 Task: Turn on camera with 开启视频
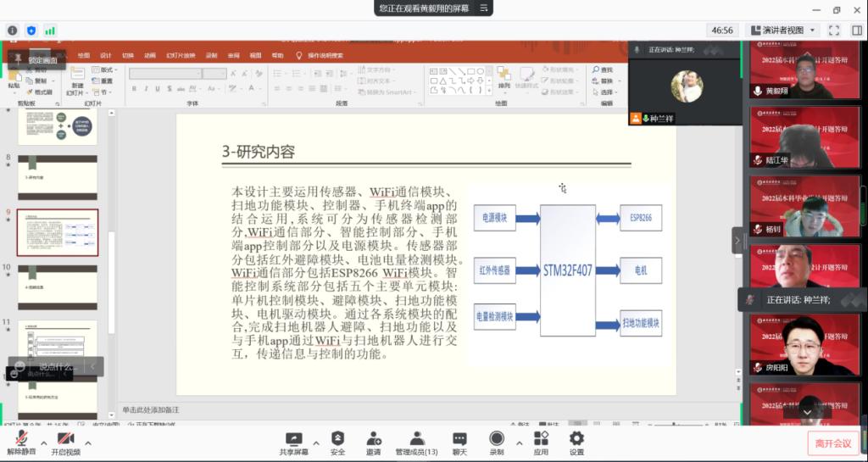pos(64,439)
